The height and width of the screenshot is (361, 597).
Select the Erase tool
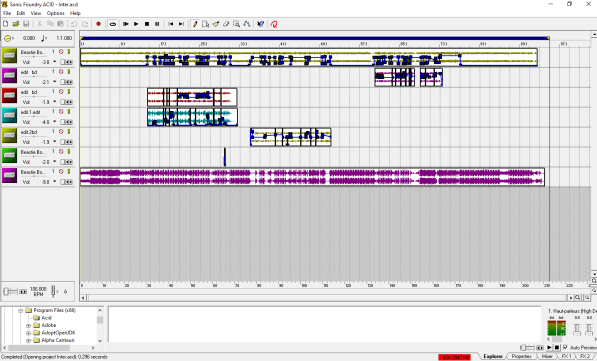click(x=226, y=24)
